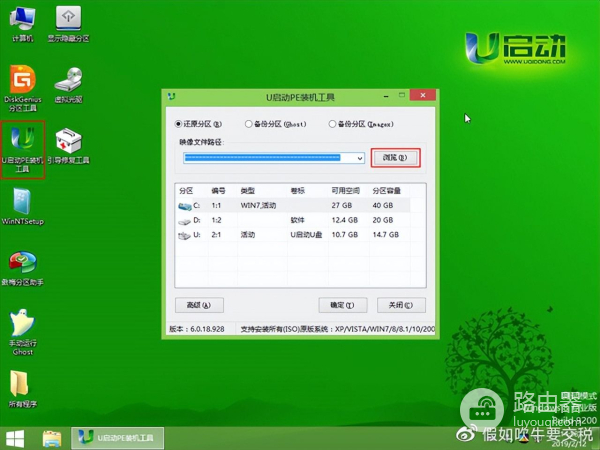Open the 显示隐藏分区 desktop icon
Image resolution: width=600 pixels, height=450 pixels.
(68, 24)
